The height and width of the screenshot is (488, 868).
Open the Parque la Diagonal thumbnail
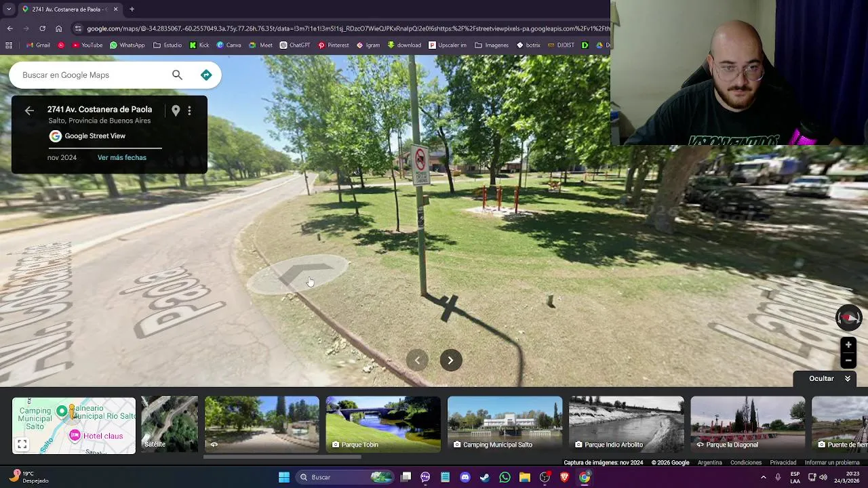[748, 425]
